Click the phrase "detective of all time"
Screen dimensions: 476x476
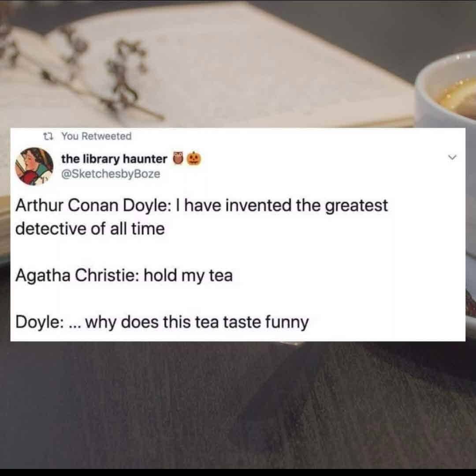click(90, 229)
